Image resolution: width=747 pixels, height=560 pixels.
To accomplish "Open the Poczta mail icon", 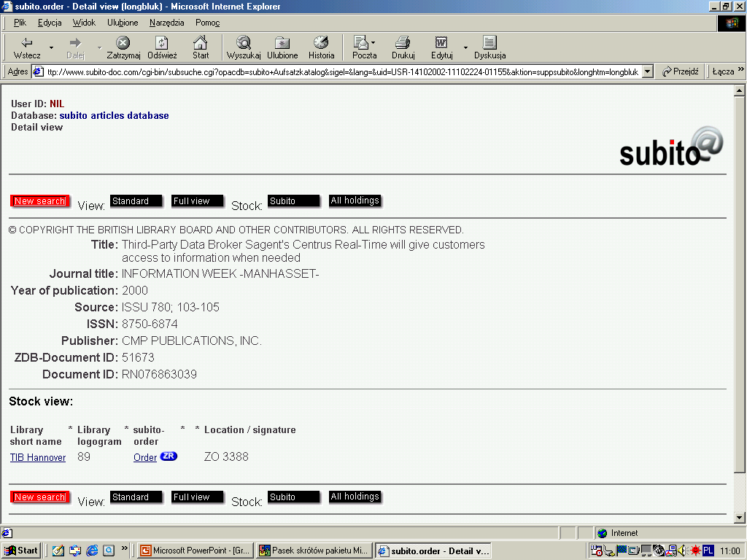I will (361, 43).
